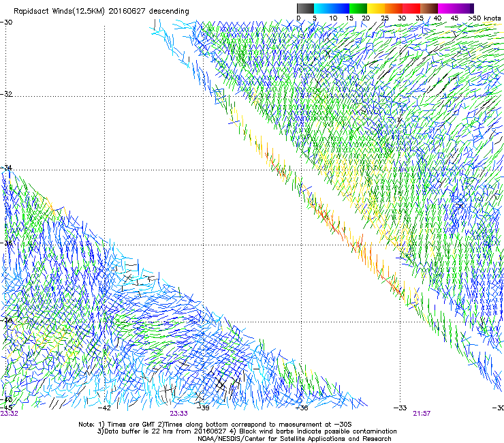
Task: Select the blue 10-15 knots legend swatch
Action: 341,8
